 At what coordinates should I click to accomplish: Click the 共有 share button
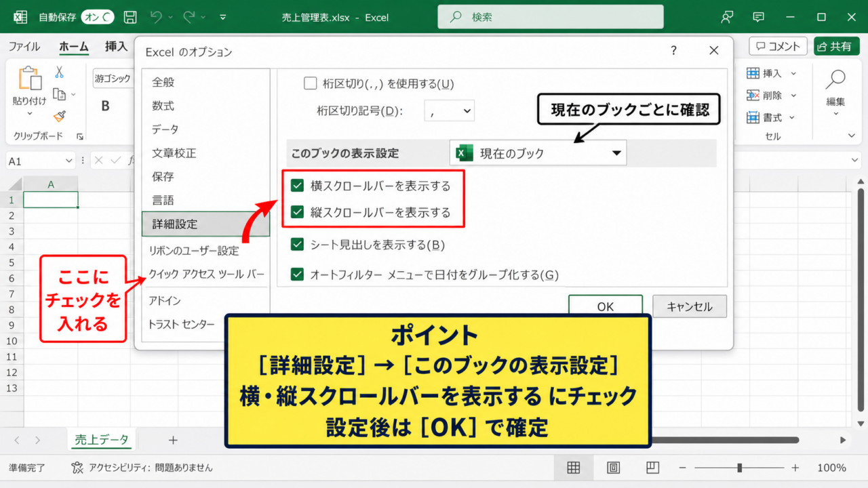836,46
